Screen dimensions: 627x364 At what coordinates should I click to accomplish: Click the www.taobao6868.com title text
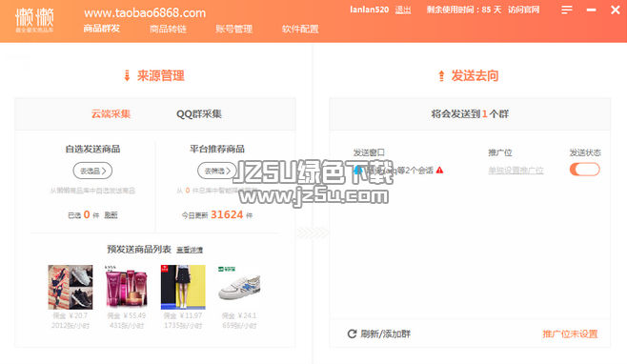pos(145,12)
